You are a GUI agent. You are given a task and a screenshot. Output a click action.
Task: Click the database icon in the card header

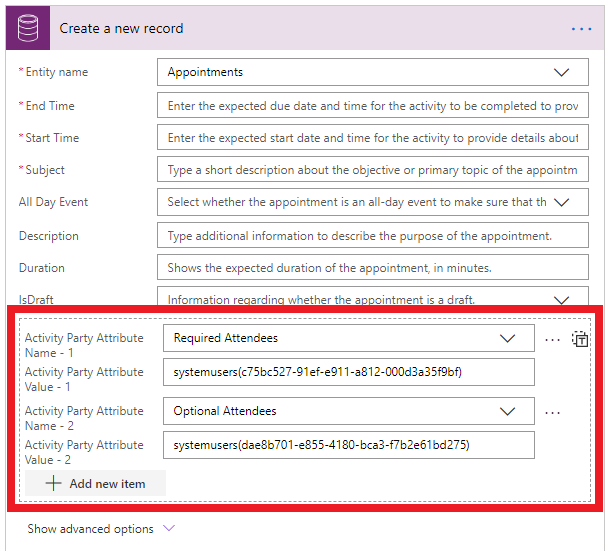coord(28,28)
